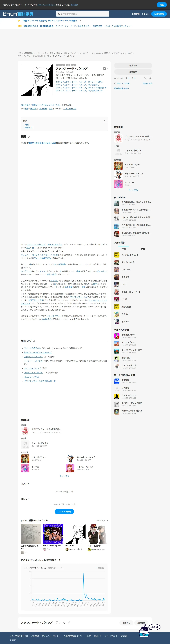
Task: Open アンジュ(ポケモン) popular article icon
Action: point(117,255)
